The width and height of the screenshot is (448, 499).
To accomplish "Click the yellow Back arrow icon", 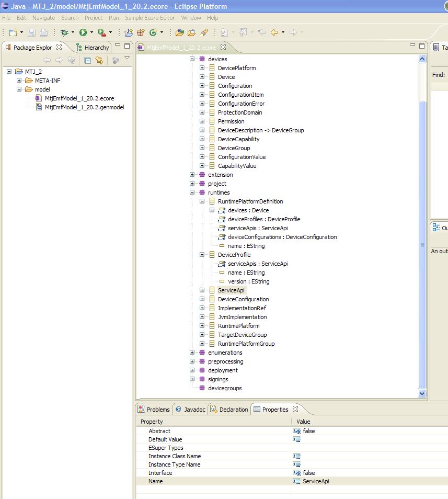I will (x=274, y=32).
